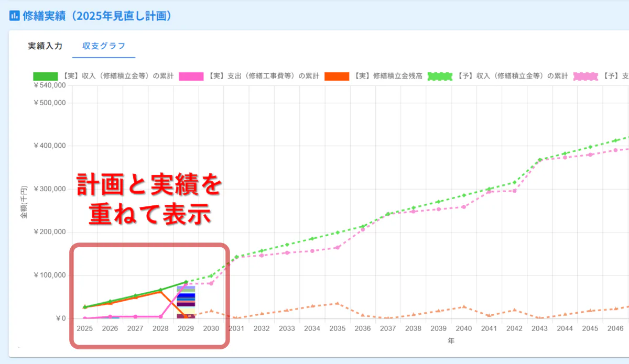Click forecast income data point at 2043

pyautogui.click(x=540, y=160)
